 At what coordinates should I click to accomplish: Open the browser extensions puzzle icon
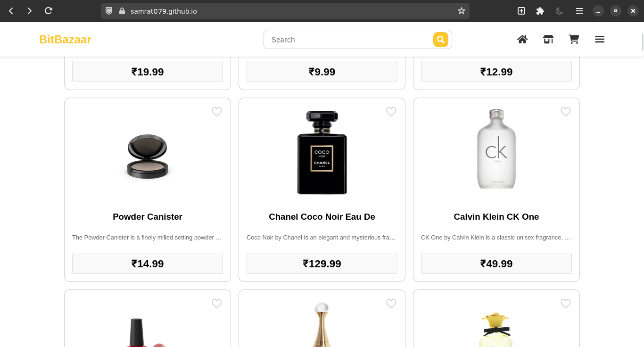540,11
